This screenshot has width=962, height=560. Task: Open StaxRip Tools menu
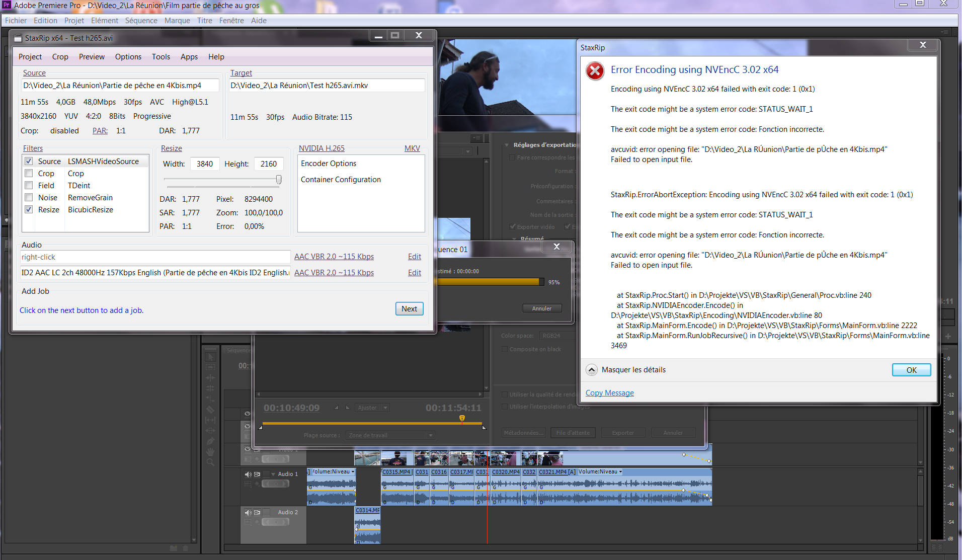(x=161, y=57)
